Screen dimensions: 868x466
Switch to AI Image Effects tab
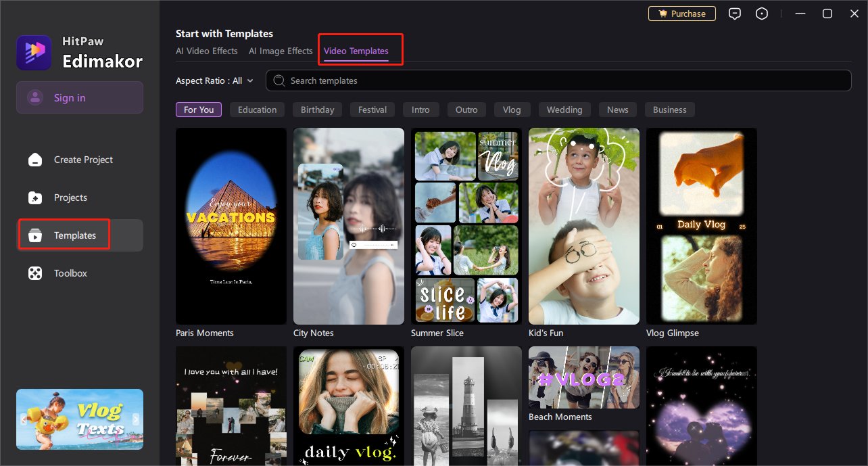pyautogui.click(x=281, y=51)
